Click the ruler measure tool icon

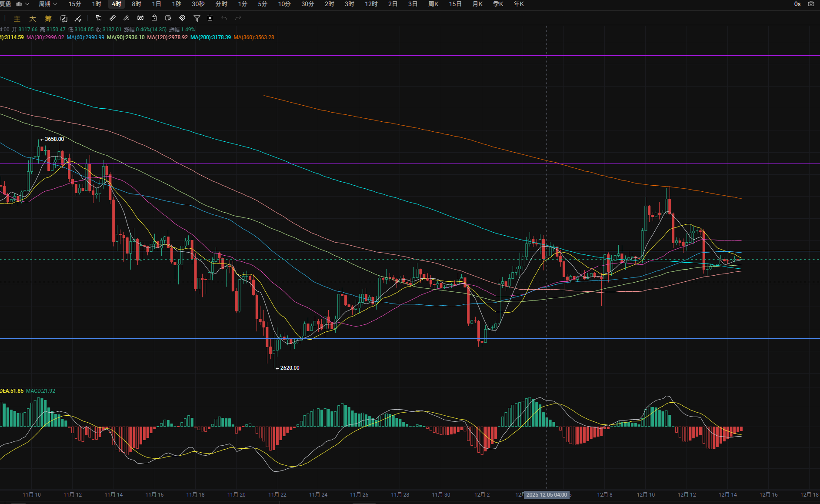point(113,18)
